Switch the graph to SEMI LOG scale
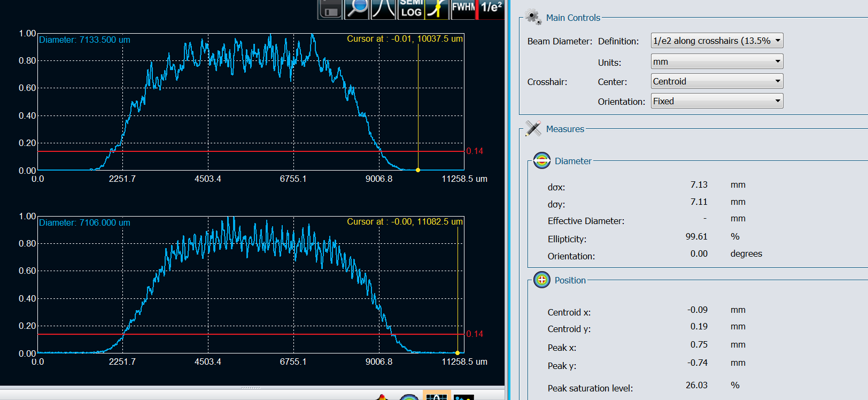868x400 pixels. [411, 9]
